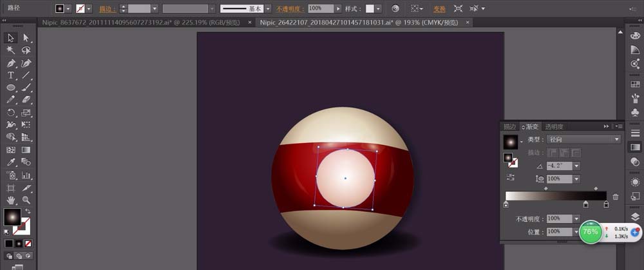Select the Line Segment tool
644x270 pixels.
pyautogui.click(x=26, y=75)
